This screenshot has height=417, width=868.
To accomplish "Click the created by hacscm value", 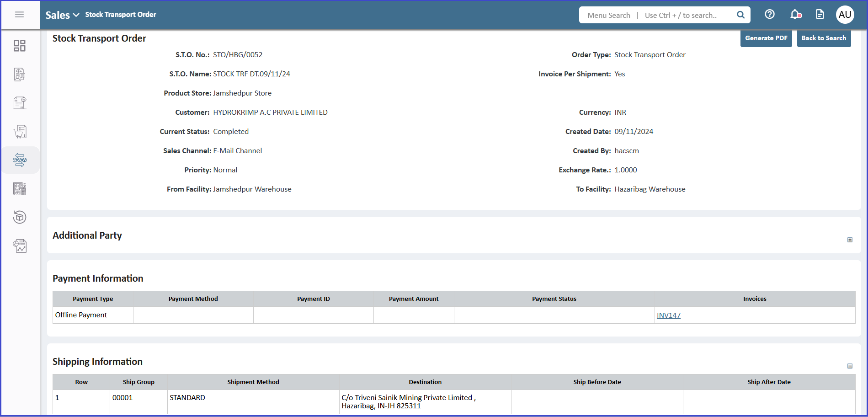I will click(627, 151).
